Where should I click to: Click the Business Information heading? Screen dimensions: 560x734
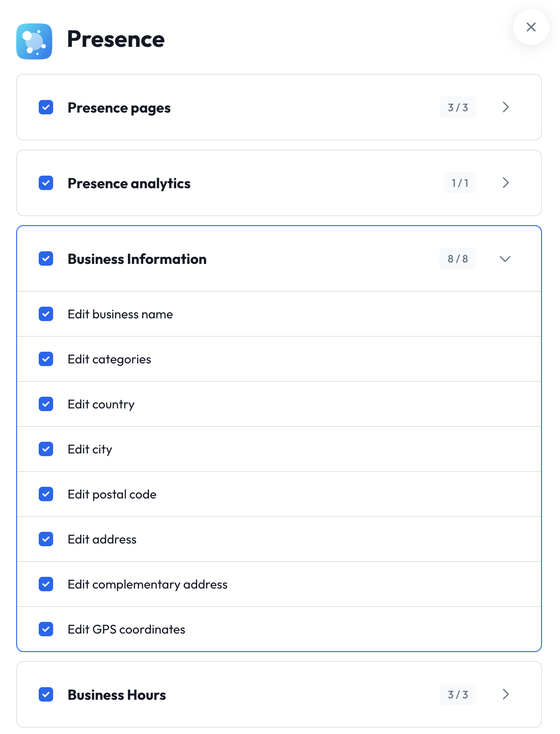[x=137, y=259]
